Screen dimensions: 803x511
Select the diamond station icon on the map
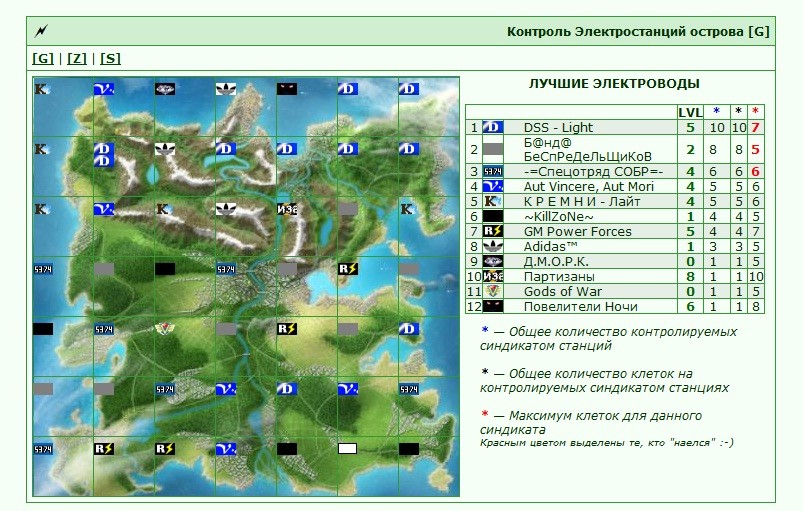[x=165, y=89]
